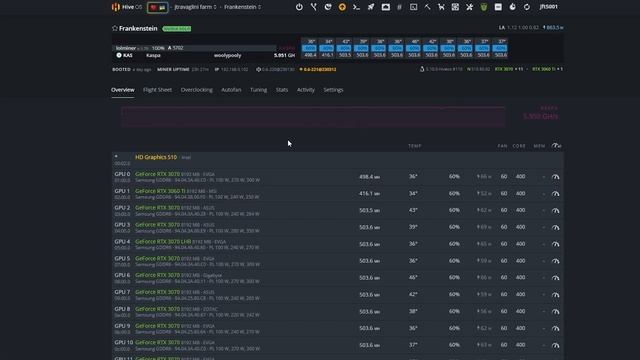Switch to the Stats tab
The height and width of the screenshot is (360, 640).
(x=282, y=90)
